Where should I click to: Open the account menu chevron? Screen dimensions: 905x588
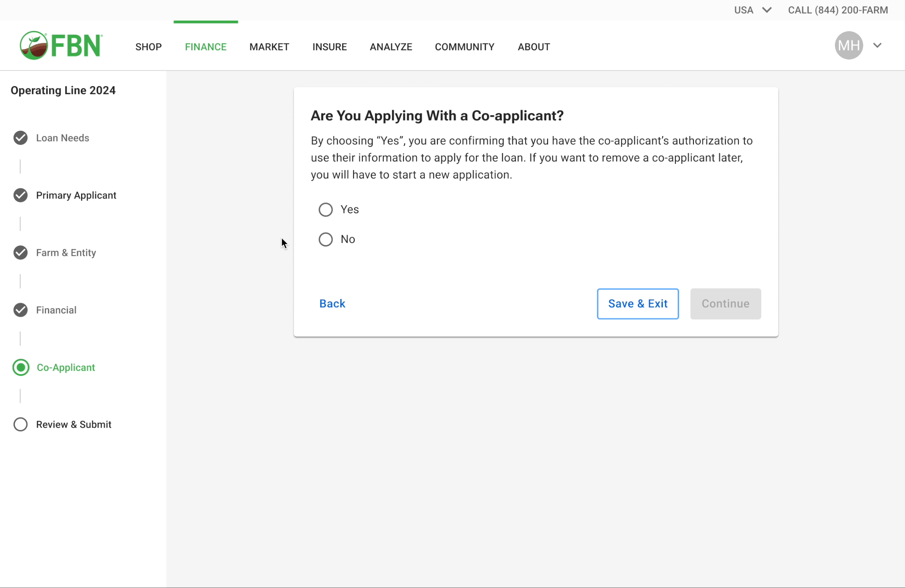coord(877,46)
